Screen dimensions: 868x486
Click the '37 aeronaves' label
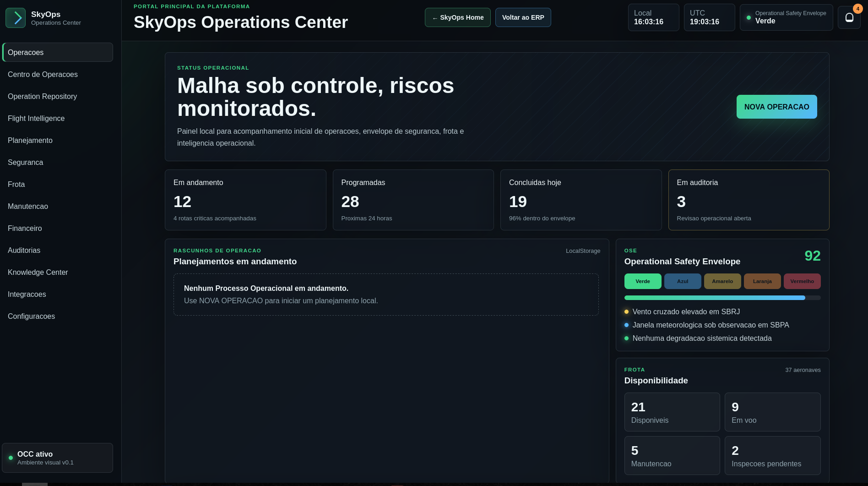click(x=803, y=370)
